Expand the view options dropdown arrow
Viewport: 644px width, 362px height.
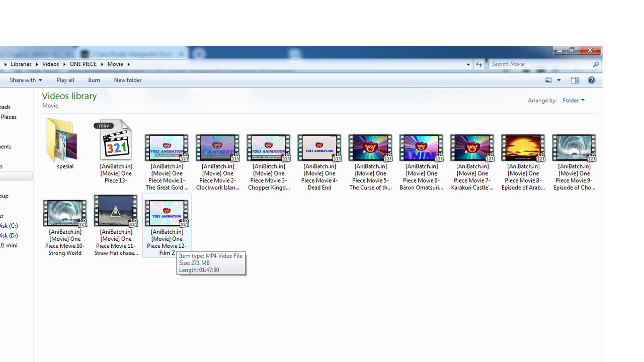point(558,80)
